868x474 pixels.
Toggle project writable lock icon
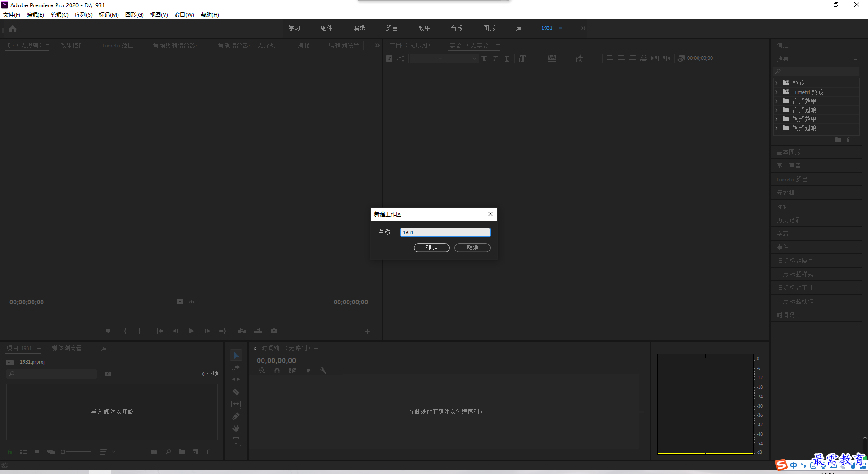(x=9, y=452)
